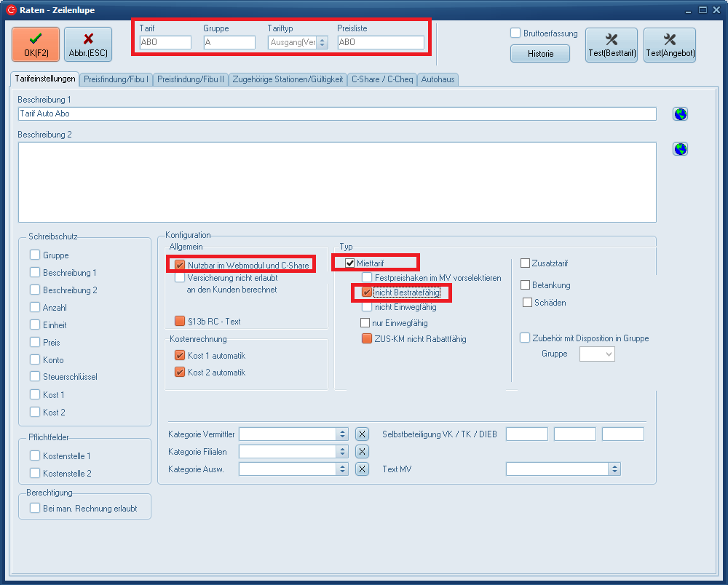Uncheck Kost 1 automatik
Image resolution: width=728 pixels, height=585 pixels.
[x=180, y=356]
